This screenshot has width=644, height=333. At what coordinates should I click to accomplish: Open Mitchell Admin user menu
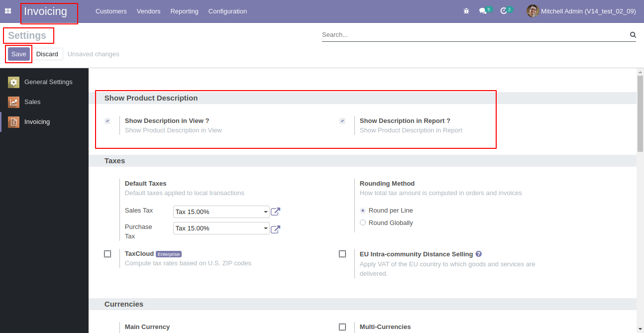pyautogui.click(x=581, y=11)
